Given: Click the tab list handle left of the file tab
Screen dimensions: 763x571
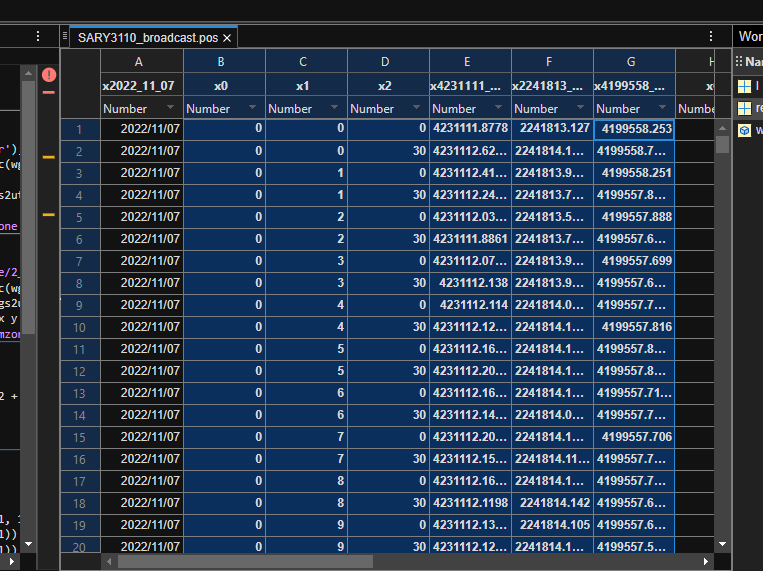Looking at the screenshot, I should tap(65, 36).
